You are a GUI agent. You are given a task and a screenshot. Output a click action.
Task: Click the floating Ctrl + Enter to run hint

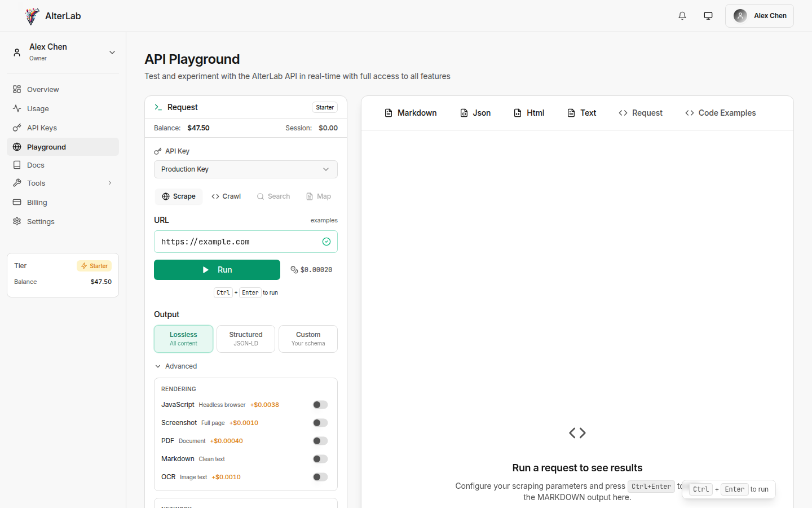(x=729, y=489)
